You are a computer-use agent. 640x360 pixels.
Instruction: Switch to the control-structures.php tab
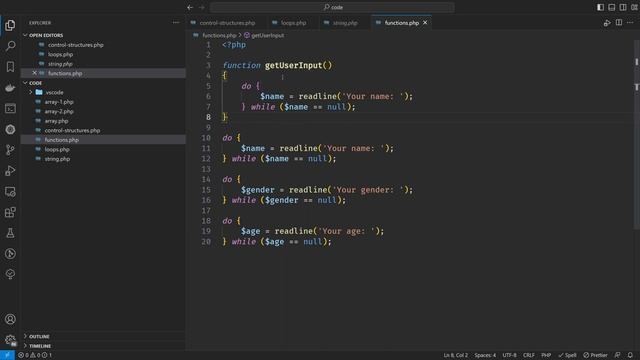227,23
